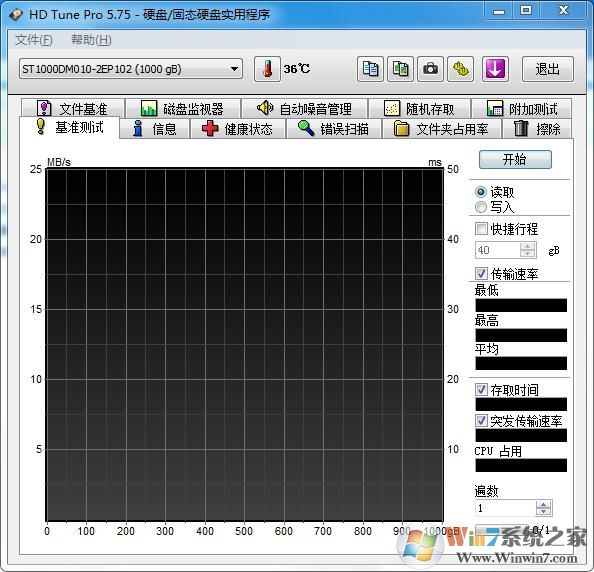Switch to the 磁盘监视器 tab

point(183,109)
